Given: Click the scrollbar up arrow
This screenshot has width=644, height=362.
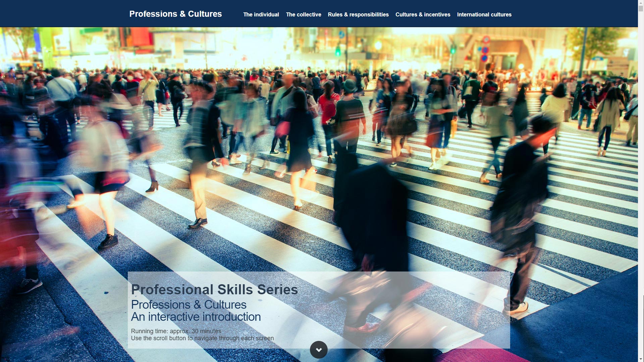Looking at the screenshot, I should (641, 2).
